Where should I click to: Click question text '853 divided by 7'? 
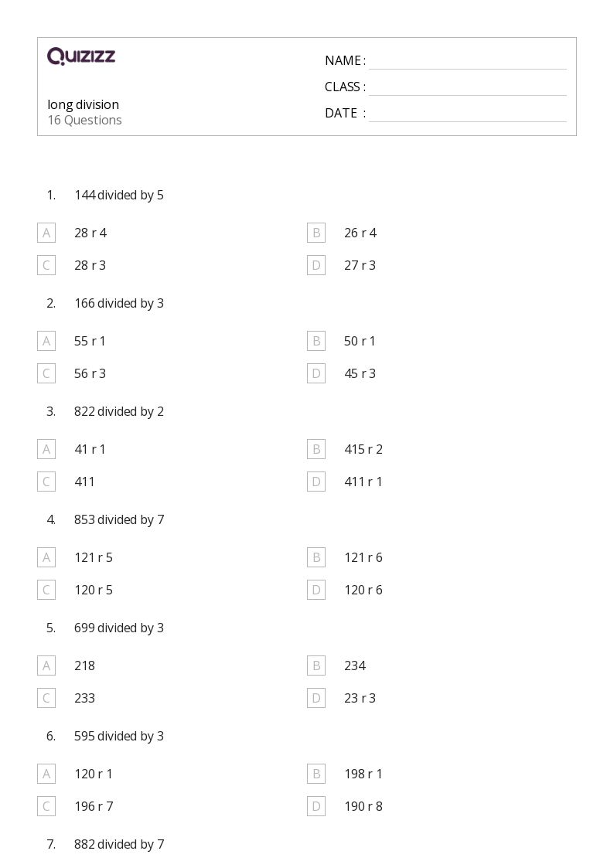coord(119,519)
